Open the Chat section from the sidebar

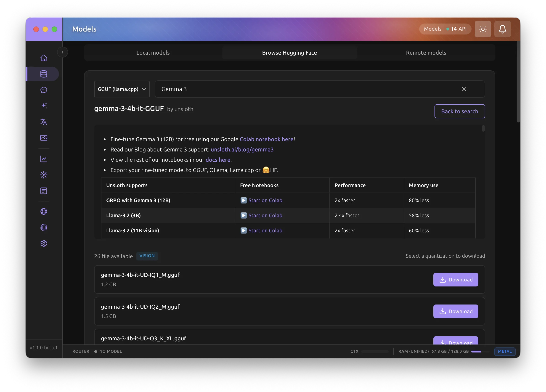point(44,90)
